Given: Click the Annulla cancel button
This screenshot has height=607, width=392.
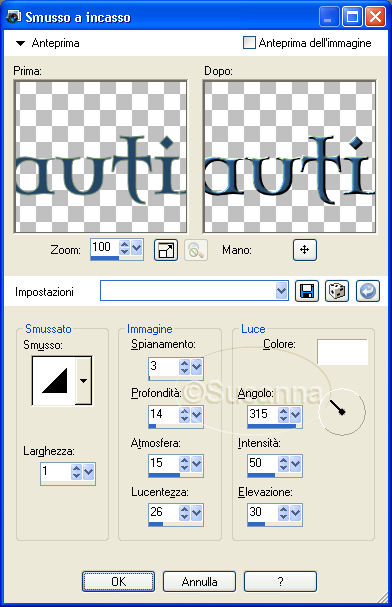Looking at the screenshot, I should point(199,581).
